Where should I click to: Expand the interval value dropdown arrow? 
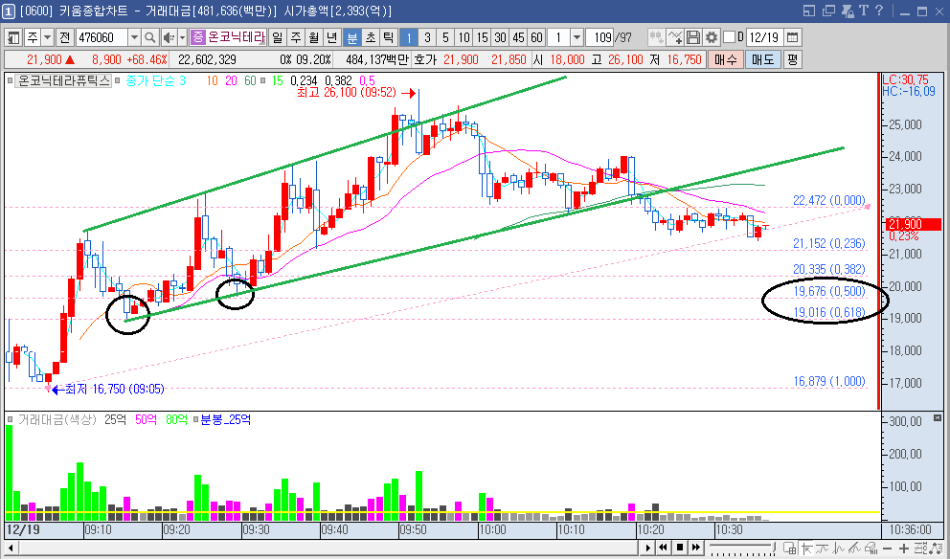click(x=577, y=37)
